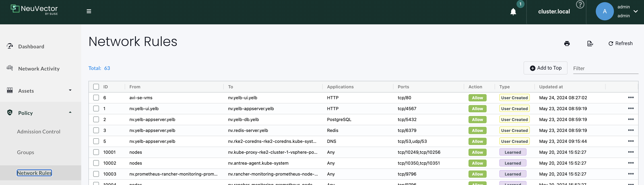Open the notifications bell
The image size is (644, 185).
click(x=513, y=11)
